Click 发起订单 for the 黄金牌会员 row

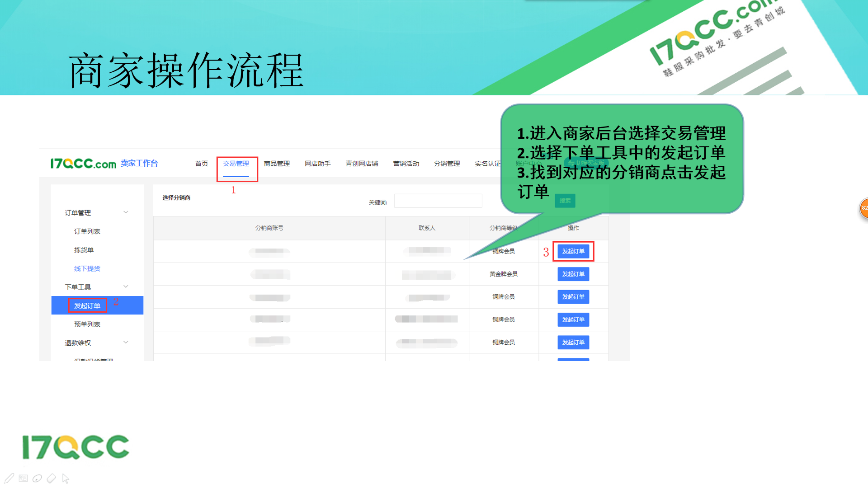(x=573, y=274)
